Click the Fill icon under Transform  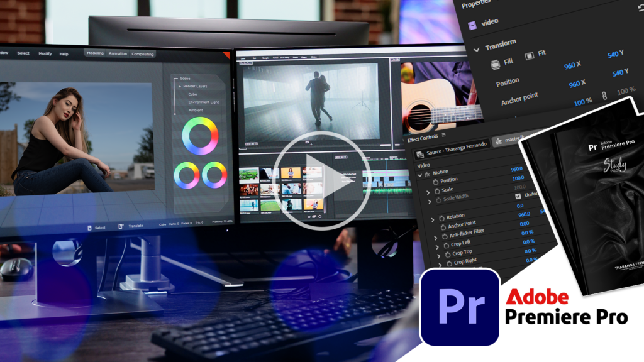point(495,63)
